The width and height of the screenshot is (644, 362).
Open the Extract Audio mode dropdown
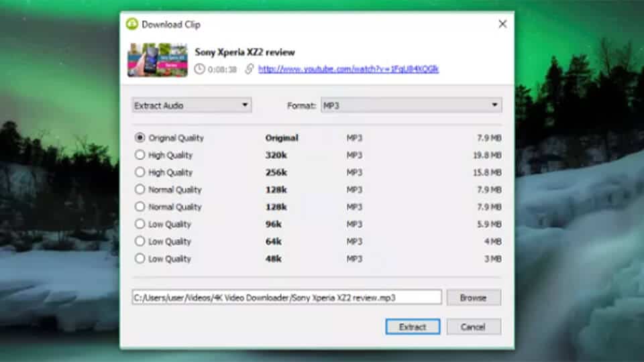[191, 105]
